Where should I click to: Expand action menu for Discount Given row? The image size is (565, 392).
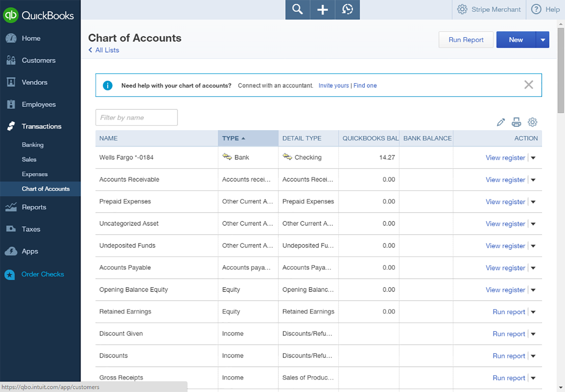tap(533, 334)
